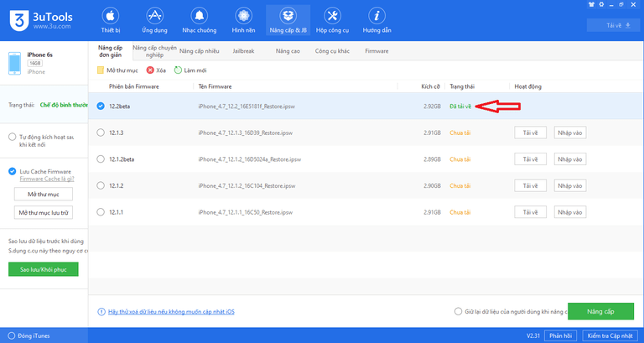Click iPhone_4.7_12.1.3_16D39_Restore.ipsw file name
The image size is (644, 343).
point(245,133)
